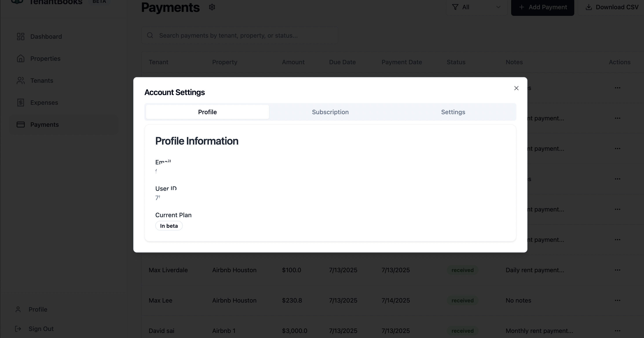
Task: Click the Due Date column header
Action: pyautogui.click(x=342, y=62)
